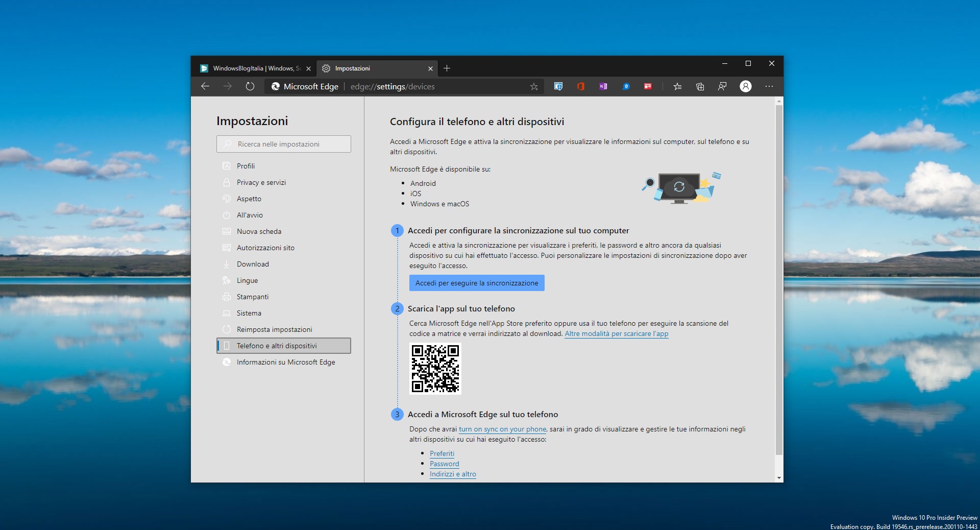Open a new tab with the plus button
This screenshot has width=980, height=530.
[447, 68]
